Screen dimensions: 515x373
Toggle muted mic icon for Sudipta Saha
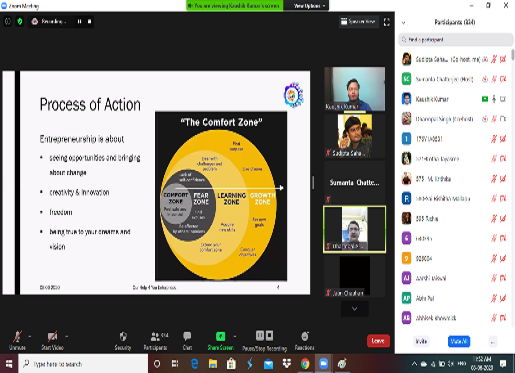click(494, 59)
